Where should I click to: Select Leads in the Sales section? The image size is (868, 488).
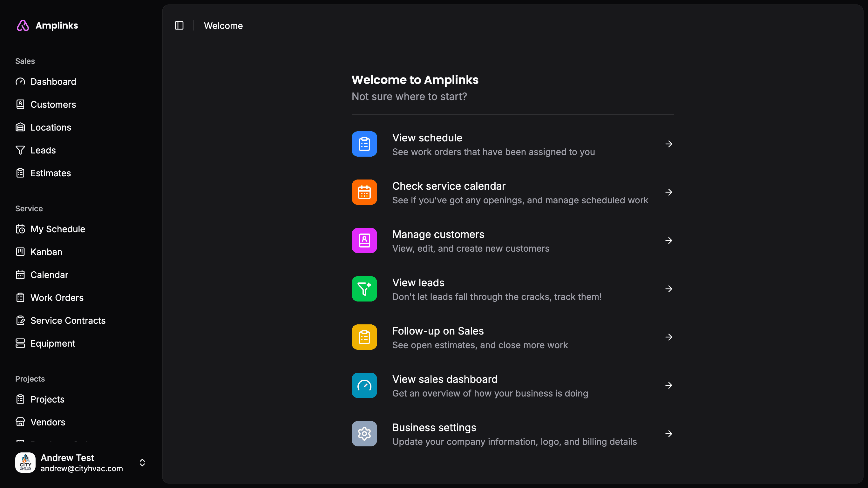point(43,150)
